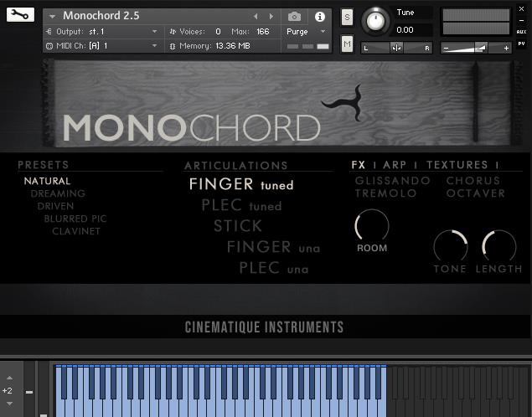Enable the OCTAVER effect

point(475,193)
